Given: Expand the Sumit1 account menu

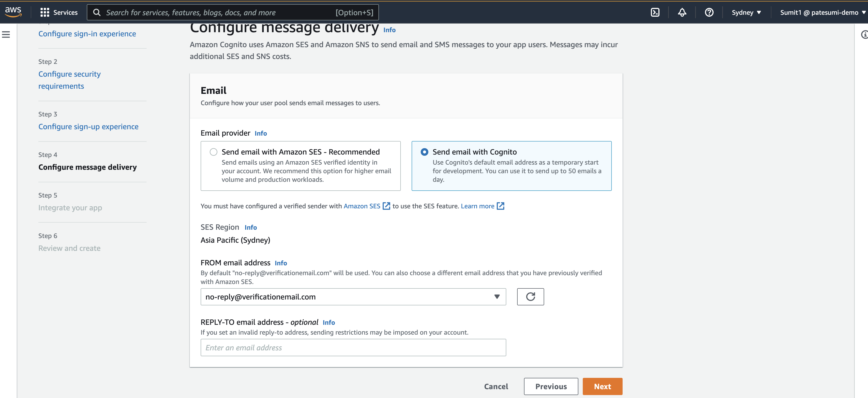Looking at the screenshot, I should click(x=823, y=13).
